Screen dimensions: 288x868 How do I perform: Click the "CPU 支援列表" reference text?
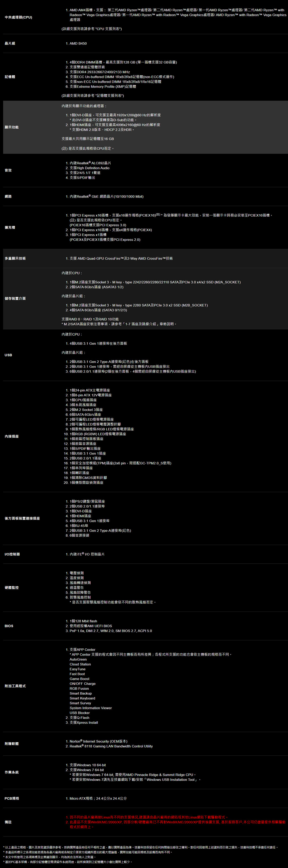[109, 29]
